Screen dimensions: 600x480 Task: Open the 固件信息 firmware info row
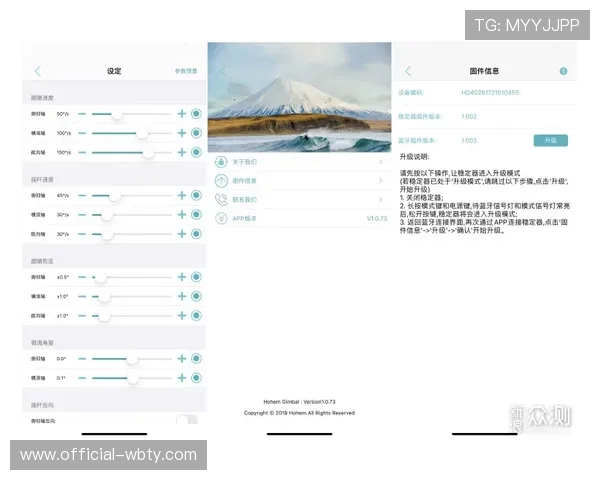coord(300,181)
